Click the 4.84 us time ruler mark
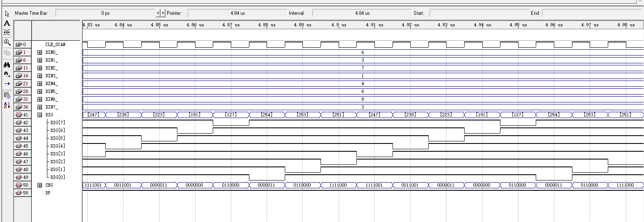Screen dimensions: 644x222 coord(123,25)
